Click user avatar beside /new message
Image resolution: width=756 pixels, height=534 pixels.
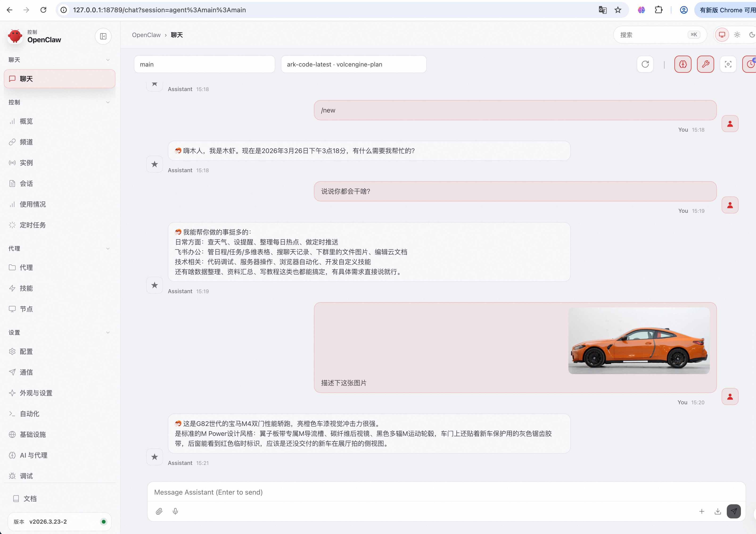(730, 124)
